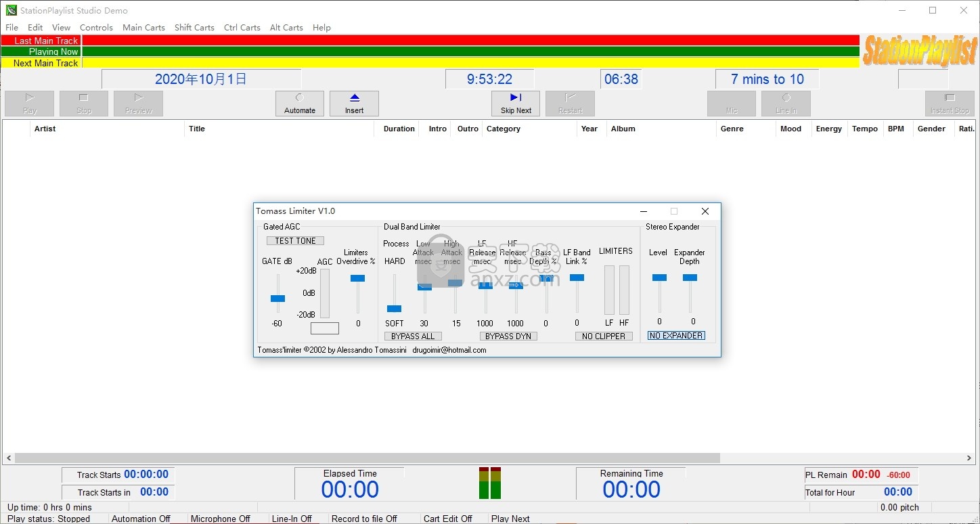
Task: Click the StationPlaylist app icon in the title bar
Action: pyautogui.click(x=11, y=10)
